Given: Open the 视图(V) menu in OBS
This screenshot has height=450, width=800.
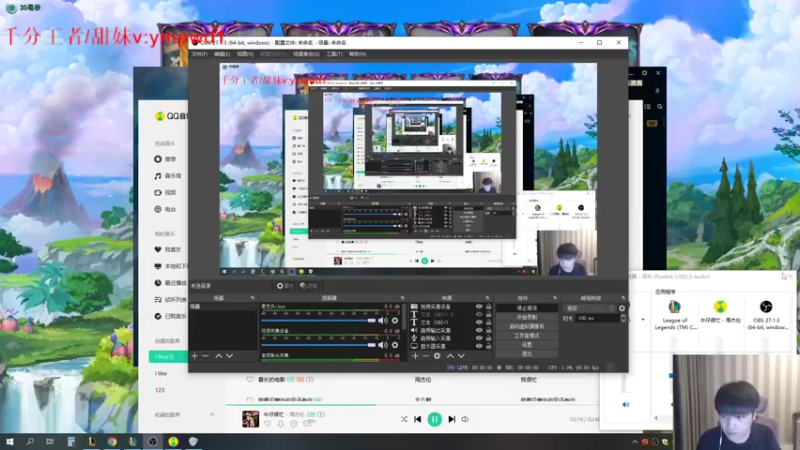Looking at the screenshot, I should tap(245, 54).
